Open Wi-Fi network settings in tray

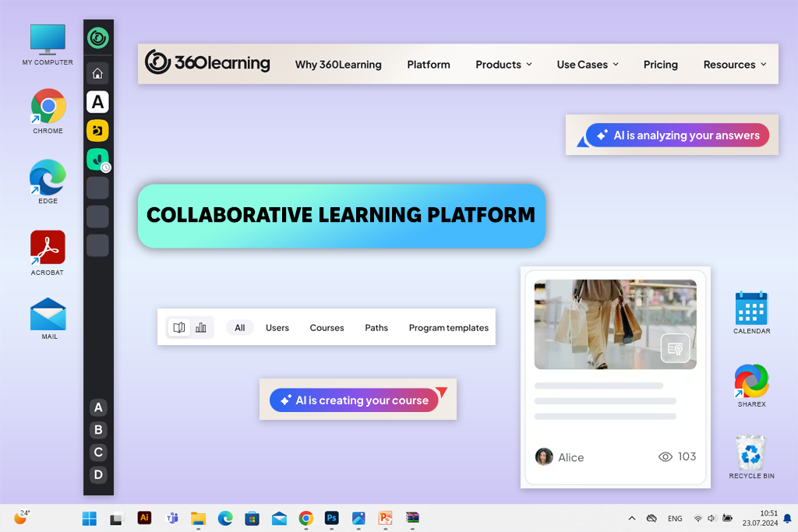[x=697, y=518]
